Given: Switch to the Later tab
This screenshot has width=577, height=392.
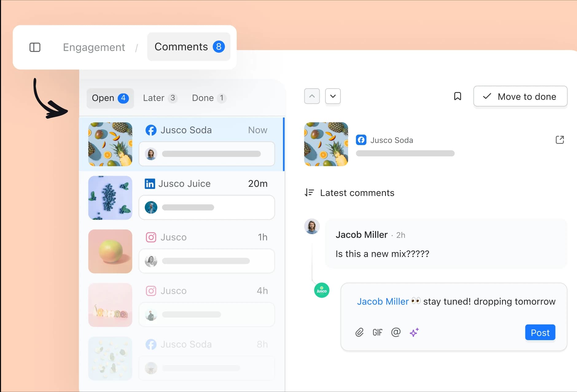Looking at the screenshot, I should (159, 98).
